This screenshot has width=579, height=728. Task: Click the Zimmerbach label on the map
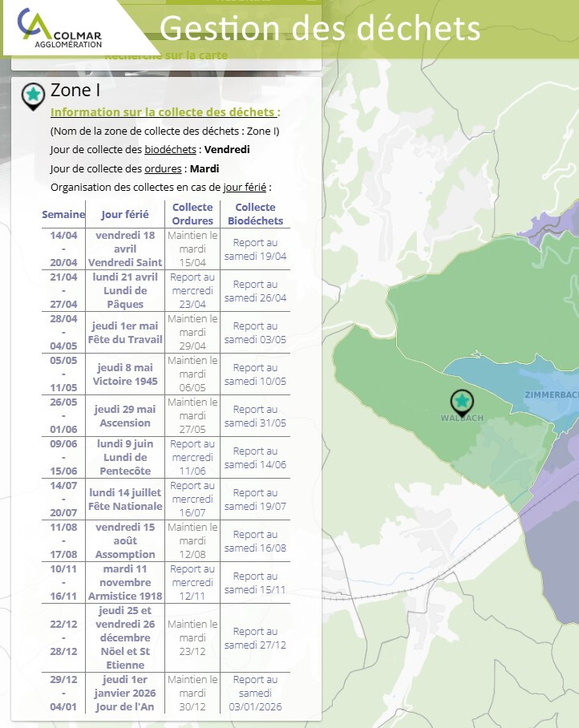coord(552,394)
